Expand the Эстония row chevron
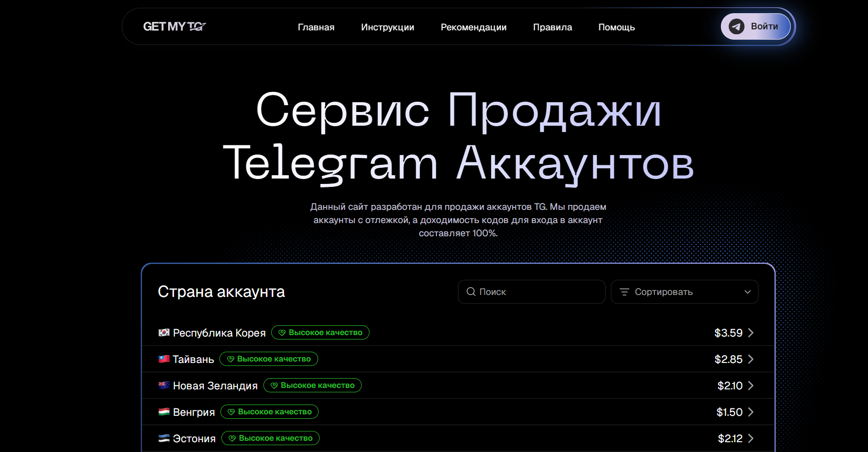The image size is (868, 452). coord(751,438)
